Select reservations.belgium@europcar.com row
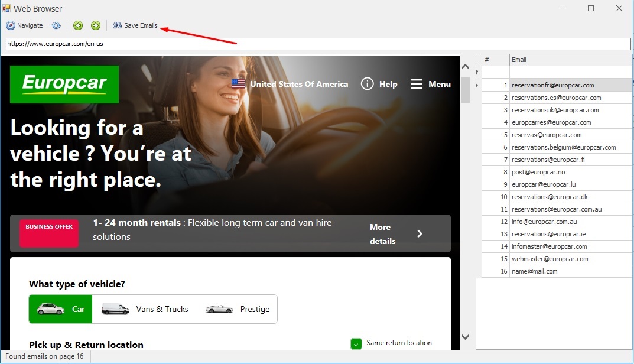This screenshot has height=364, width=634. 557,147
